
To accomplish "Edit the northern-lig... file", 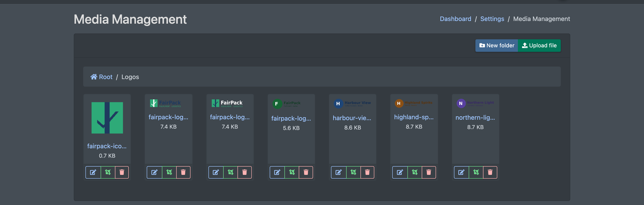I will (x=461, y=172).
